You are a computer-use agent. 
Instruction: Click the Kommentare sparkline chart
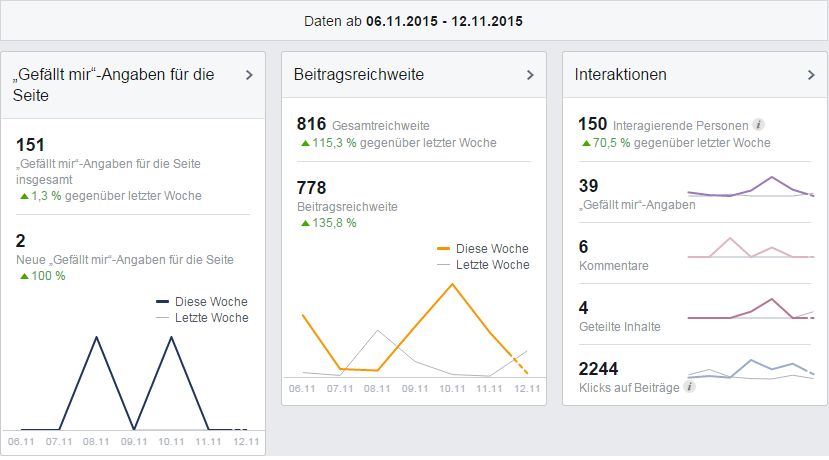point(750,248)
